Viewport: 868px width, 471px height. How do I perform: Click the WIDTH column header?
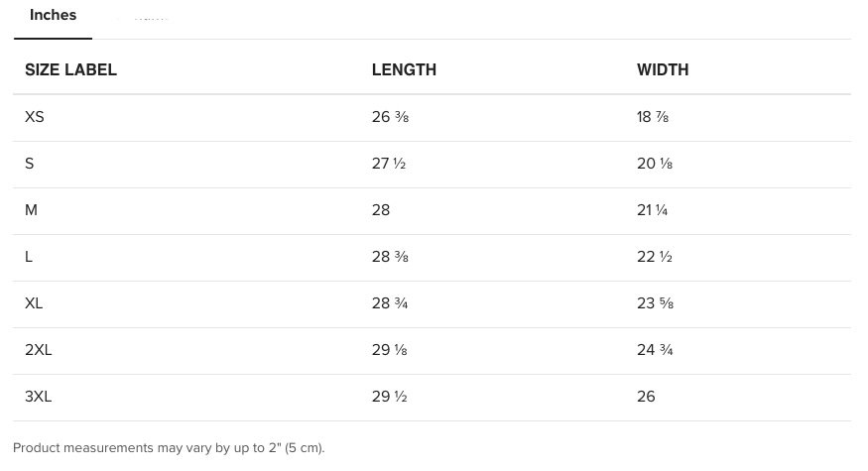[x=663, y=69]
